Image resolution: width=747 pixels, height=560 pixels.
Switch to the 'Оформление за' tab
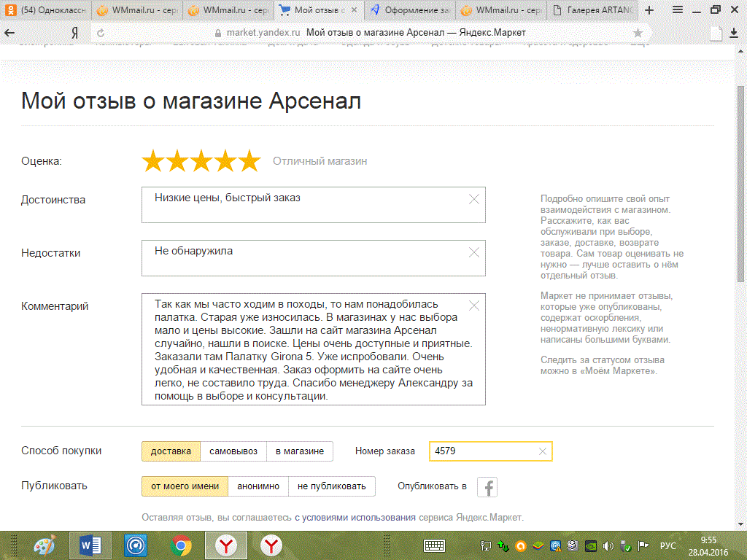click(x=410, y=10)
